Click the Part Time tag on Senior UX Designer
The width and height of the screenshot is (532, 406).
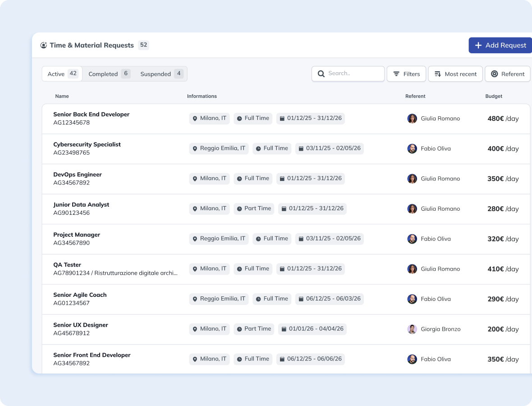pos(254,329)
